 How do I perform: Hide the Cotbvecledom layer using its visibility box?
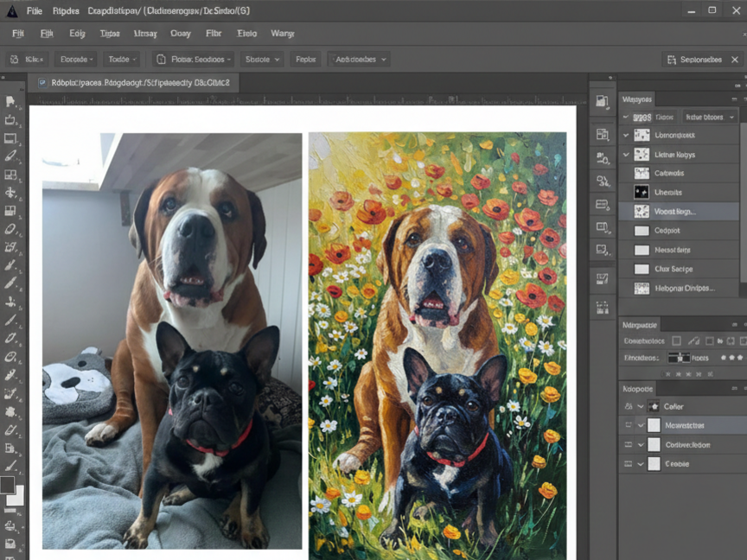coord(629,445)
